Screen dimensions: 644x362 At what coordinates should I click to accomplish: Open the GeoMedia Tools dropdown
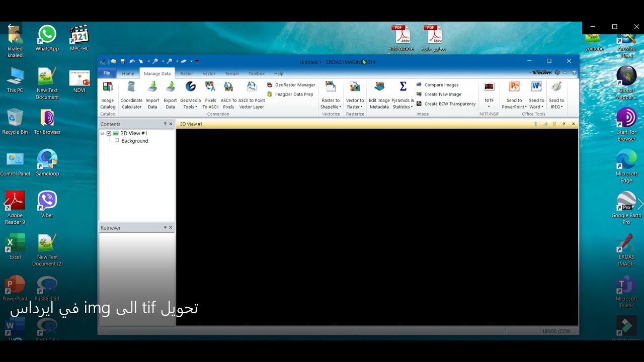point(190,95)
